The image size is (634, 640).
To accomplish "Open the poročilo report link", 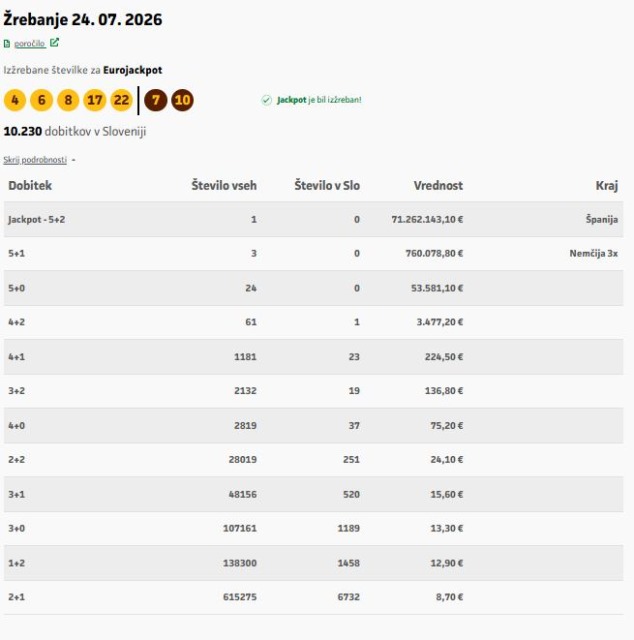I will click(x=29, y=44).
